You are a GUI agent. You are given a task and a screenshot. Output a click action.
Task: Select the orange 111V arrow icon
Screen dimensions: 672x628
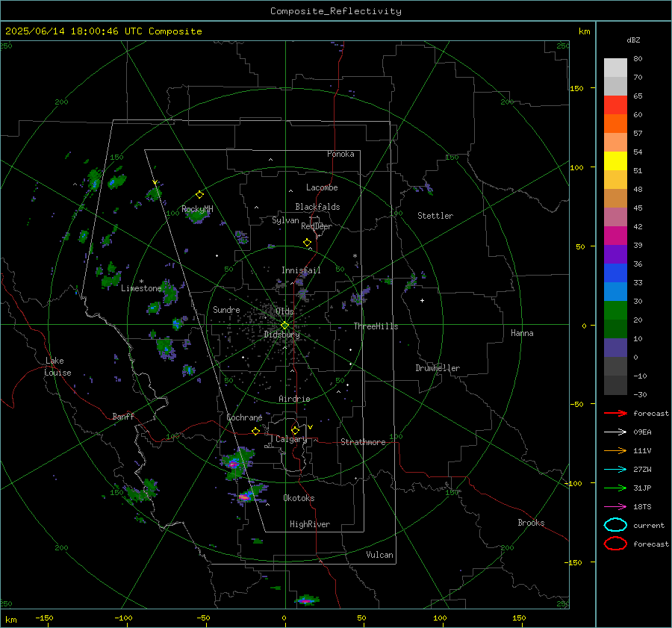point(615,450)
